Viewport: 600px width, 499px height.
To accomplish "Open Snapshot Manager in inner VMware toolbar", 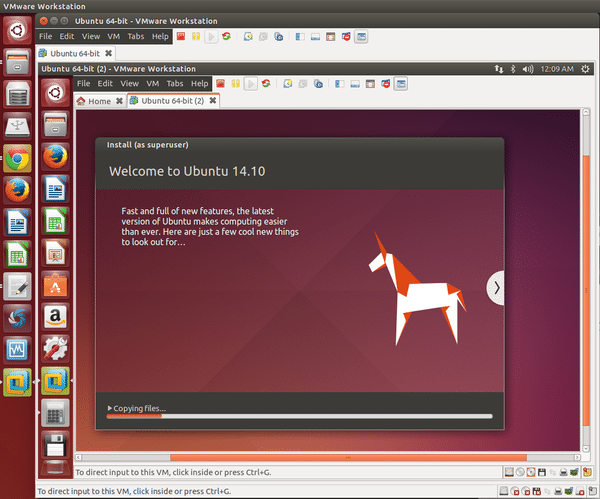I will point(318,83).
